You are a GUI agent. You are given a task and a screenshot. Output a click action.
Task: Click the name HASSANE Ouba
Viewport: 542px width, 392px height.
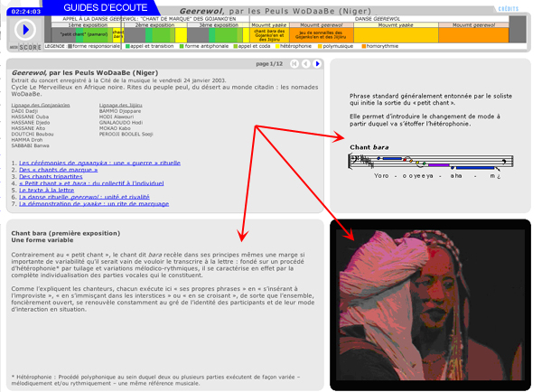coord(30,117)
